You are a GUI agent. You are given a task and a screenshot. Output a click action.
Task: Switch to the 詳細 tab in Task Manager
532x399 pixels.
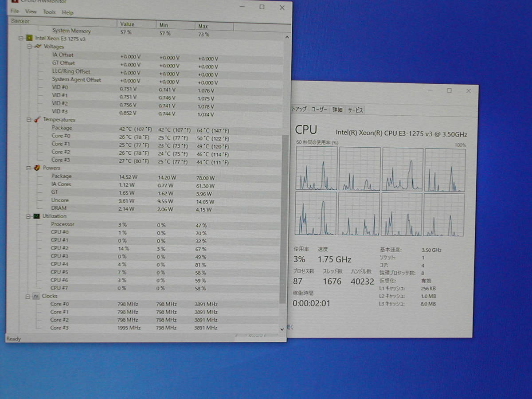click(x=338, y=110)
